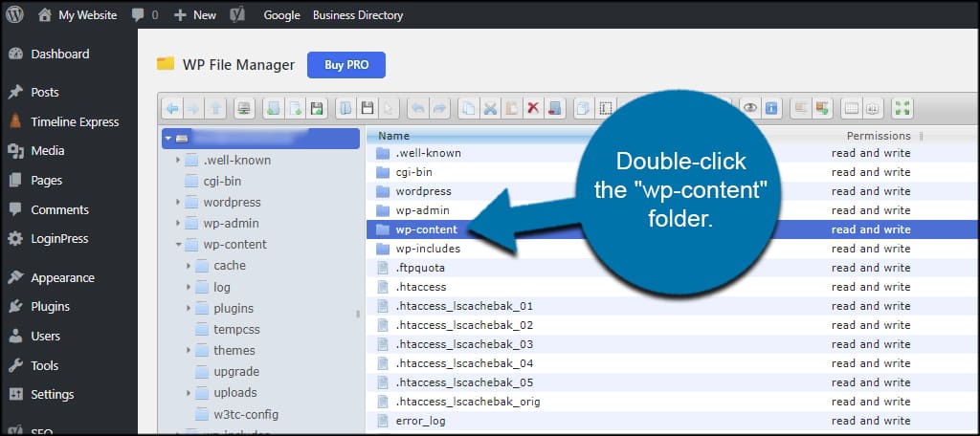Click the Yoast SEO icon in admin bar
980x436 pixels.
pos(237,15)
